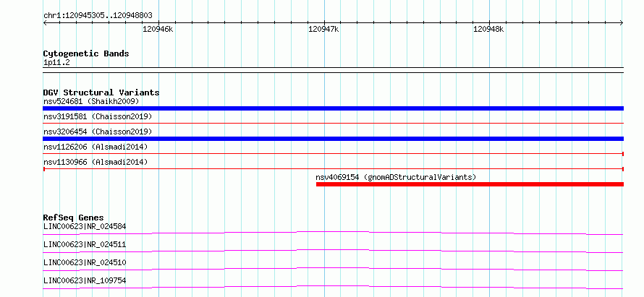The width and height of the screenshot is (644, 297).
Task: Click the magenta line under LINC00623|NR_109754
Action: (333, 287)
